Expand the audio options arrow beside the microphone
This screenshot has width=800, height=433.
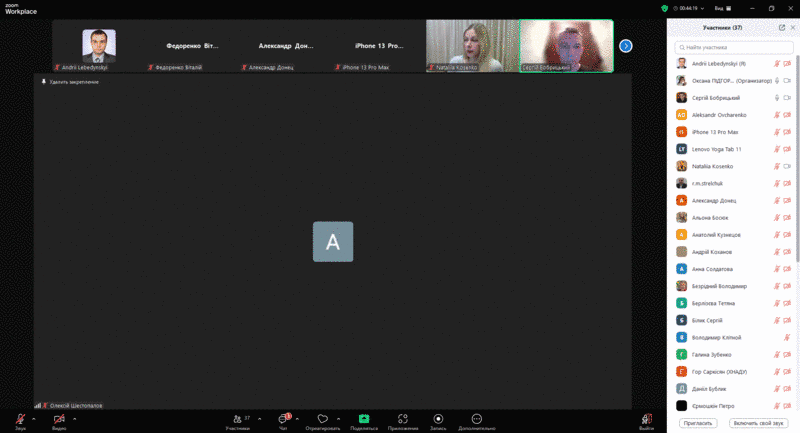(x=34, y=418)
